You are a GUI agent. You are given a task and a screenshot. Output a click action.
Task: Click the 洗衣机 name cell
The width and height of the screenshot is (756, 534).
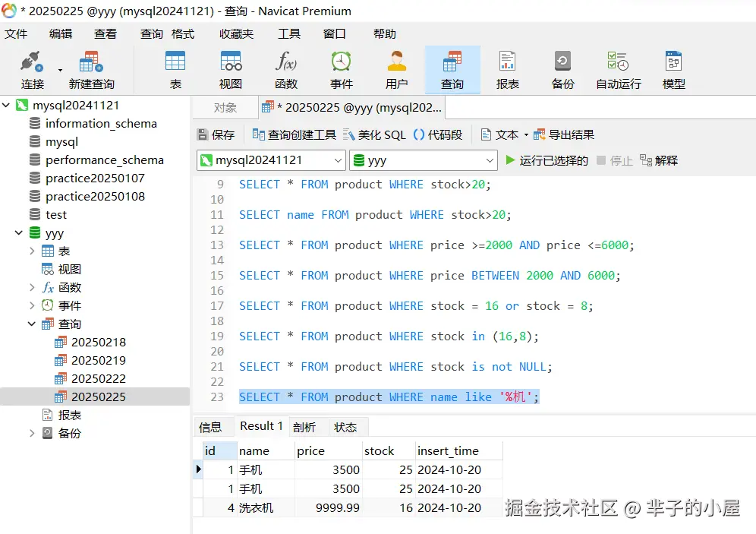pyautogui.click(x=266, y=508)
